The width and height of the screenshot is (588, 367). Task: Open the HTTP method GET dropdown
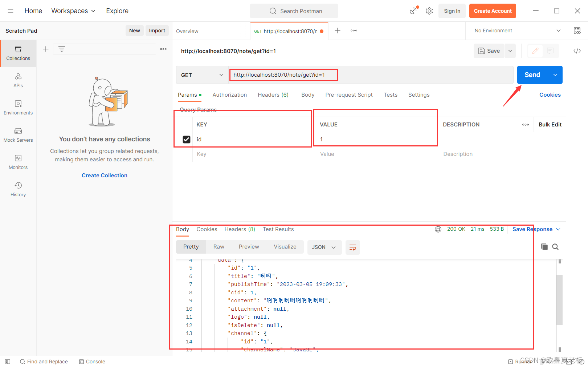(x=202, y=75)
